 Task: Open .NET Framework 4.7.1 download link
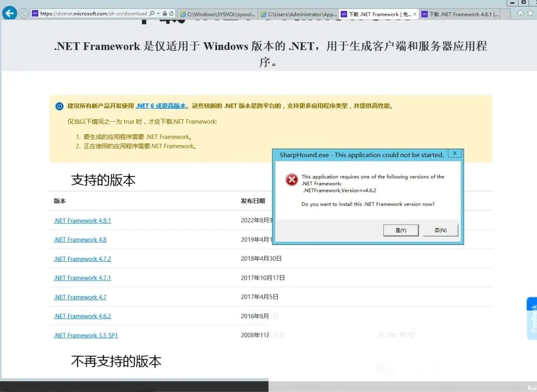[82, 278]
